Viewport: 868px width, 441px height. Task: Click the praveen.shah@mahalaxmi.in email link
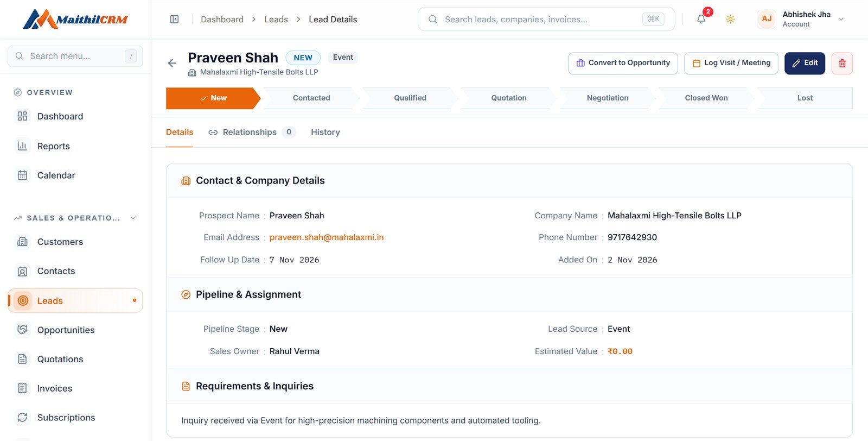(327, 237)
